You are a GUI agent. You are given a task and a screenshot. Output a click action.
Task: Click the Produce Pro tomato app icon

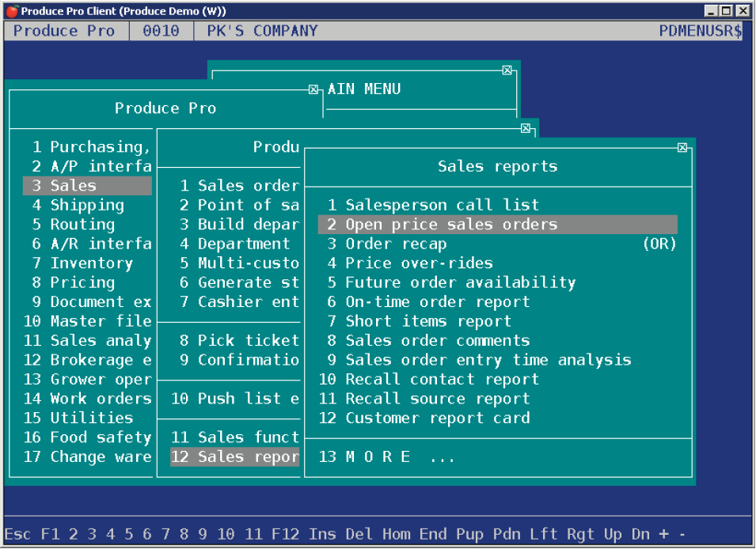[12, 10]
